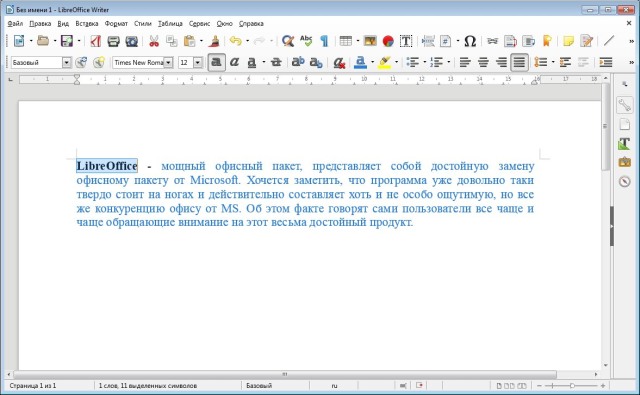
Task: Click the Cut scissors icon
Action: (154, 41)
